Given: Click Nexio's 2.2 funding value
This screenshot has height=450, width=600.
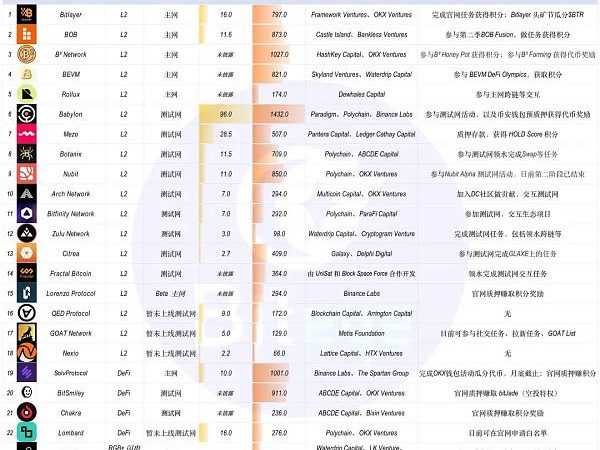Looking at the screenshot, I should click(x=226, y=353).
